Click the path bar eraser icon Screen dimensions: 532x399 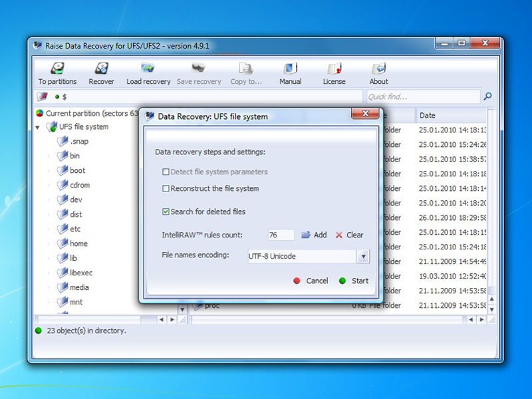pyautogui.click(x=43, y=96)
